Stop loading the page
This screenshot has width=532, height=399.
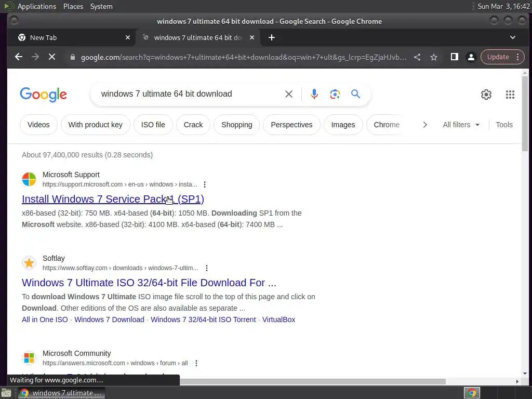(52, 57)
